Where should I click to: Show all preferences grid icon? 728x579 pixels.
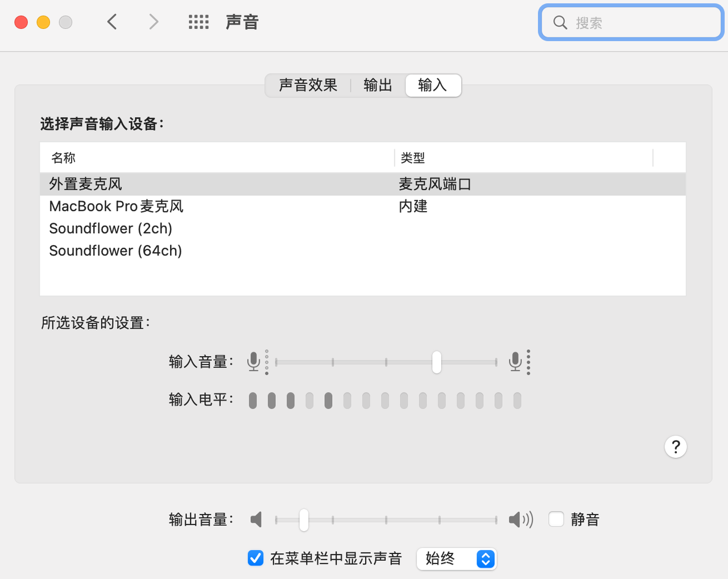(x=198, y=22)
